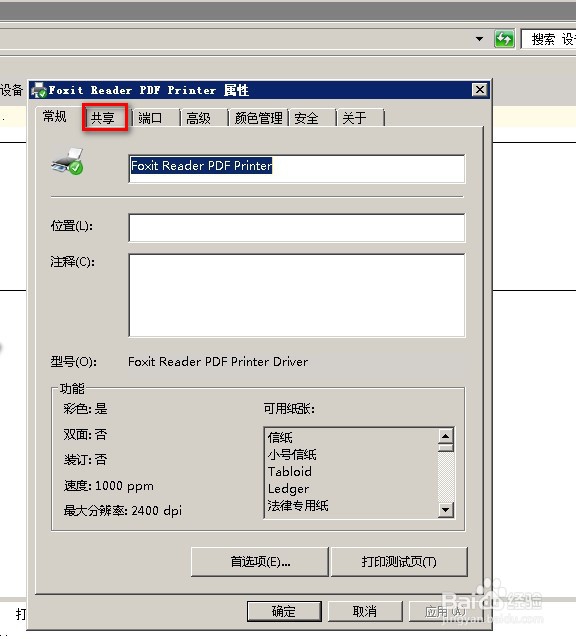Click the 速度: 1000 ppm text
Viewport: 576px width, 639px height.
tap(108, 486)
